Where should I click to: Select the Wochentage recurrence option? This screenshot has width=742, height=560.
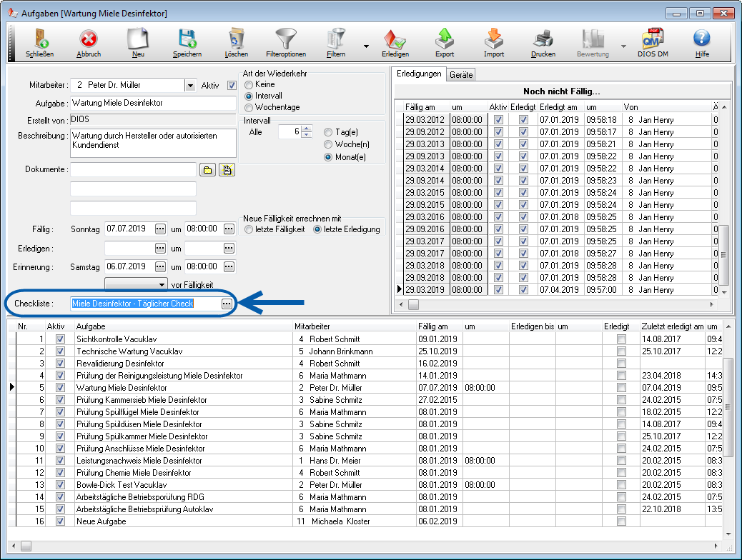click(x=249, y=107)
